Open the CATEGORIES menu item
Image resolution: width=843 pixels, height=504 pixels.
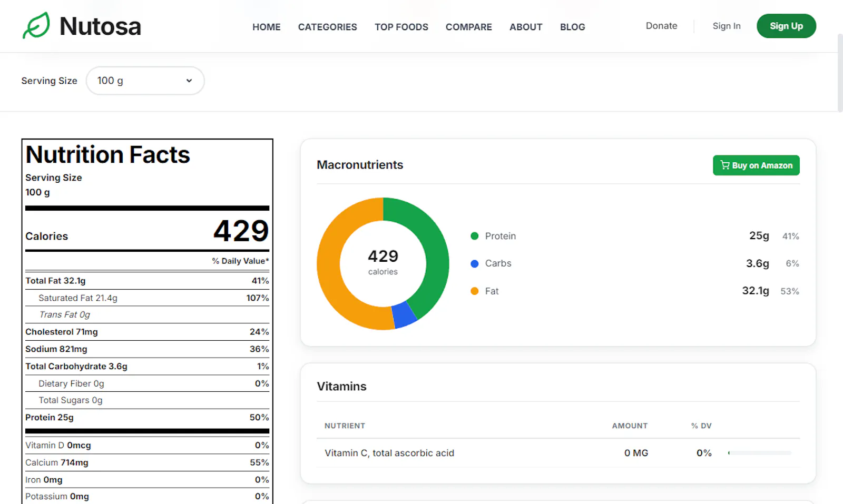[327, 27]
